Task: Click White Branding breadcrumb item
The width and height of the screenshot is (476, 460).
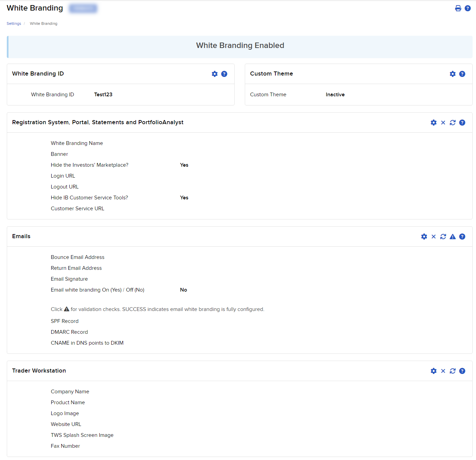Action: [x=44, y=23]
